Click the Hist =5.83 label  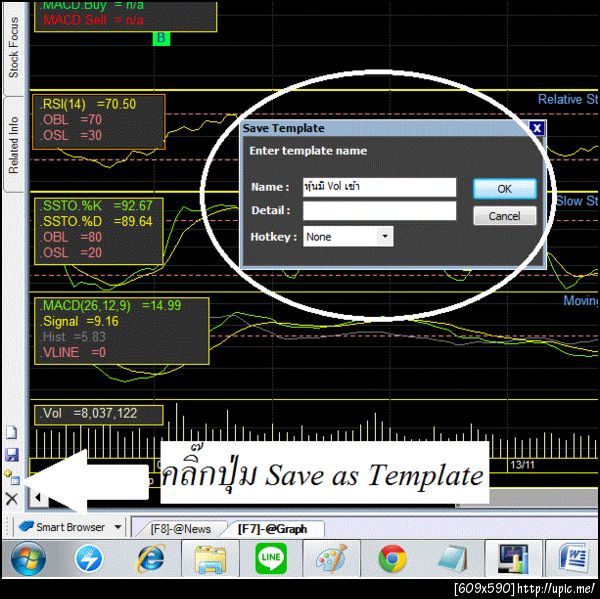point(73,337)
